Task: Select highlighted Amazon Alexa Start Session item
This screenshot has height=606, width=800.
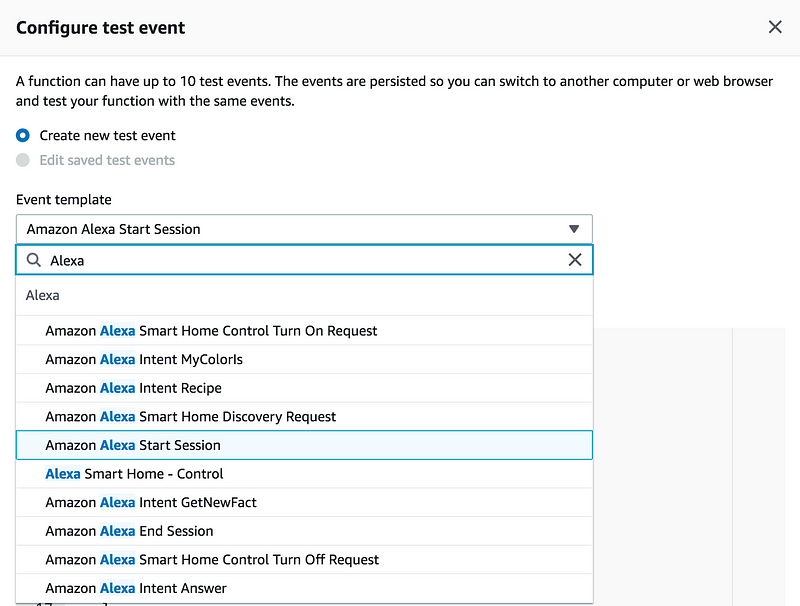Action: 133,445
